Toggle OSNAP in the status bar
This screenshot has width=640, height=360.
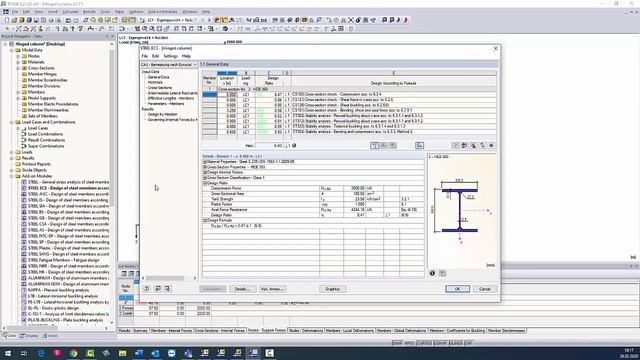coord(440,343)
